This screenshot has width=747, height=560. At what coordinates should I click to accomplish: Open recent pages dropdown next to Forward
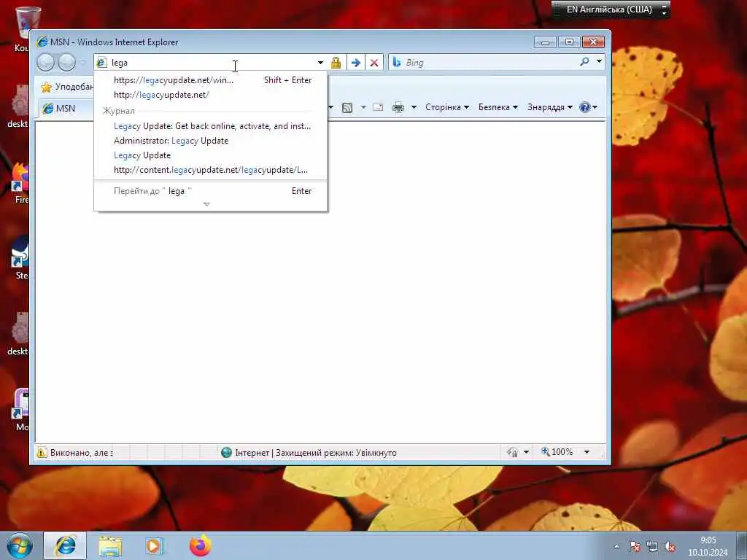tap(82, 63)
